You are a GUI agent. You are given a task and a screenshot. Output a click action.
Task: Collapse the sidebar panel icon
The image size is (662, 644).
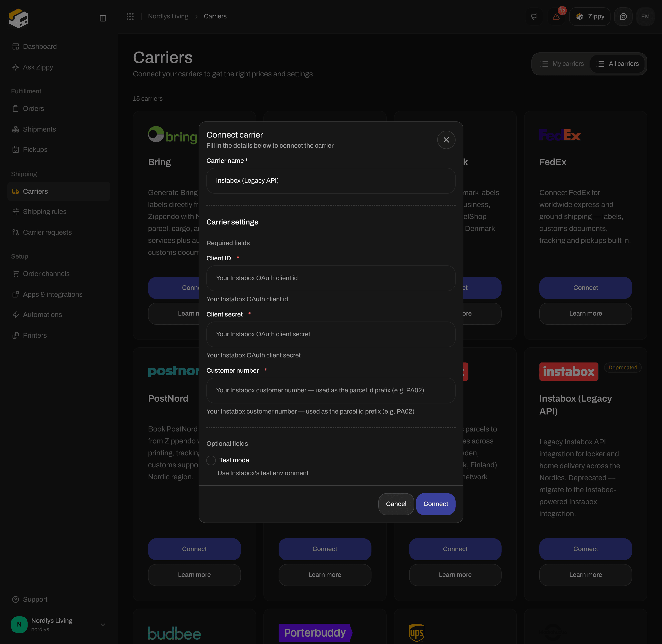(103, 18)
